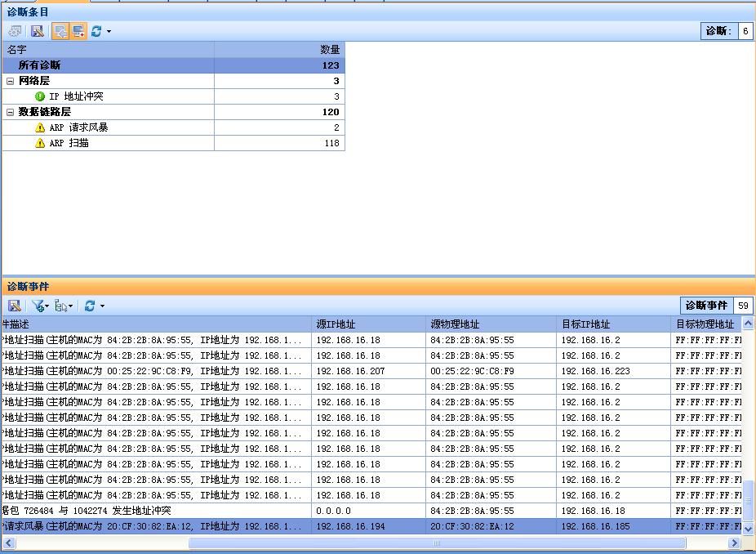Toggle the highlighted left-arrow display button in 诊断条目 toolbar
756x554 pixels.
coord(60,31)
